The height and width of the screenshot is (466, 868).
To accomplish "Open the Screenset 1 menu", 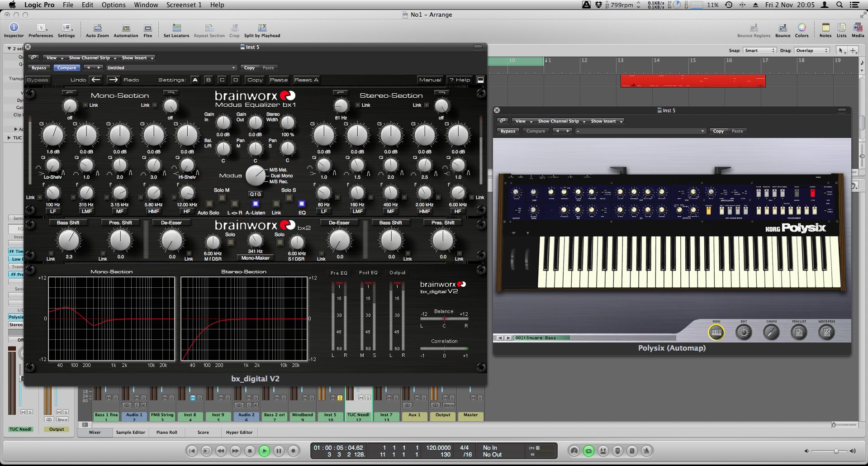I will click(x=184, y=5).
